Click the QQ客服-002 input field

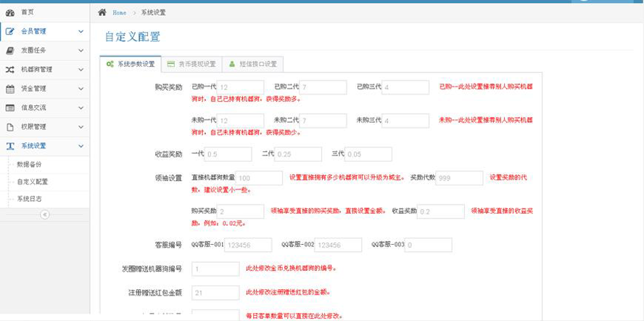coord(339,245)
